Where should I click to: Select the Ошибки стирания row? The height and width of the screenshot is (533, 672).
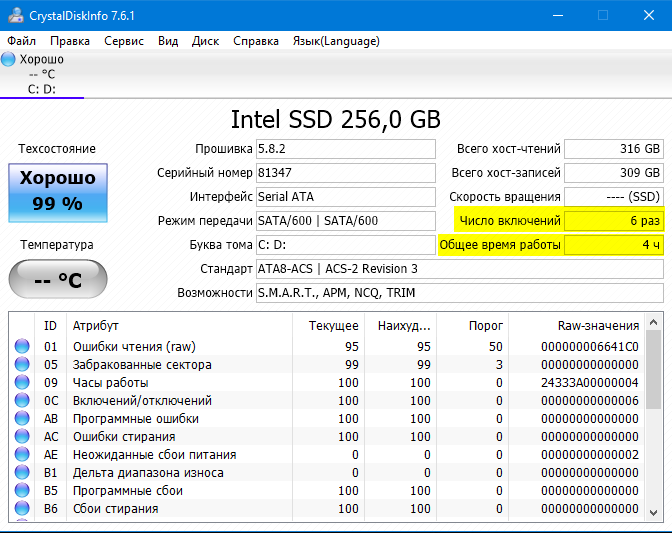pyautogui.click(x=327, y=436)
